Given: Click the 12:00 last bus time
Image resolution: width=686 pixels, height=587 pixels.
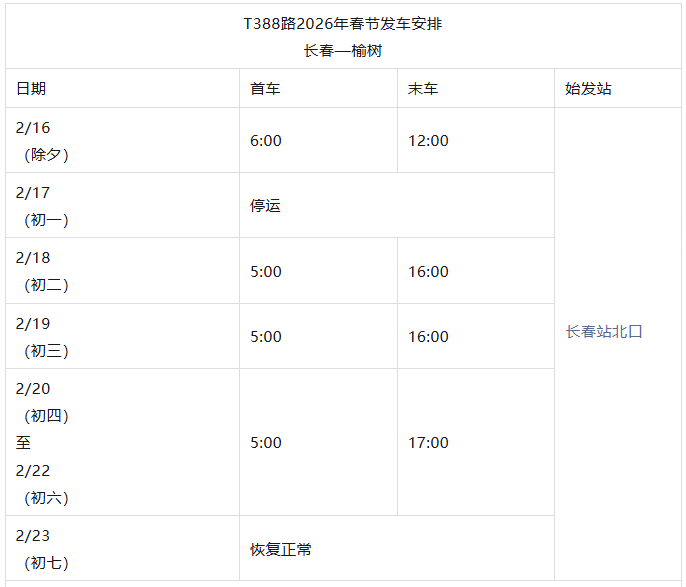Looking at the screenshot, I should [x=428, y=141].
